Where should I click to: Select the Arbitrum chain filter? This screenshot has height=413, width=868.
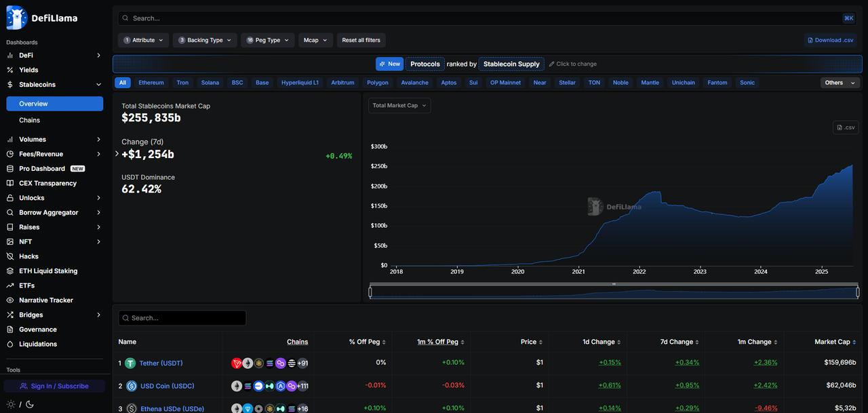[342, 83]
